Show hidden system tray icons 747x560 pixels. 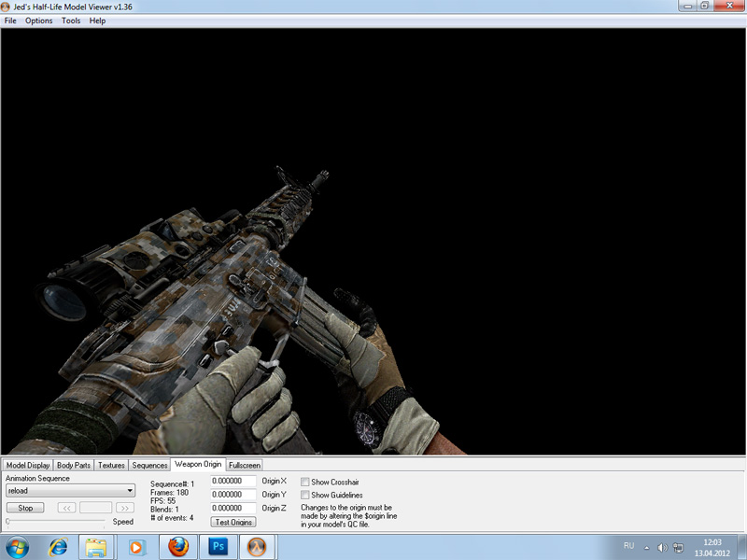coord(647,546)
